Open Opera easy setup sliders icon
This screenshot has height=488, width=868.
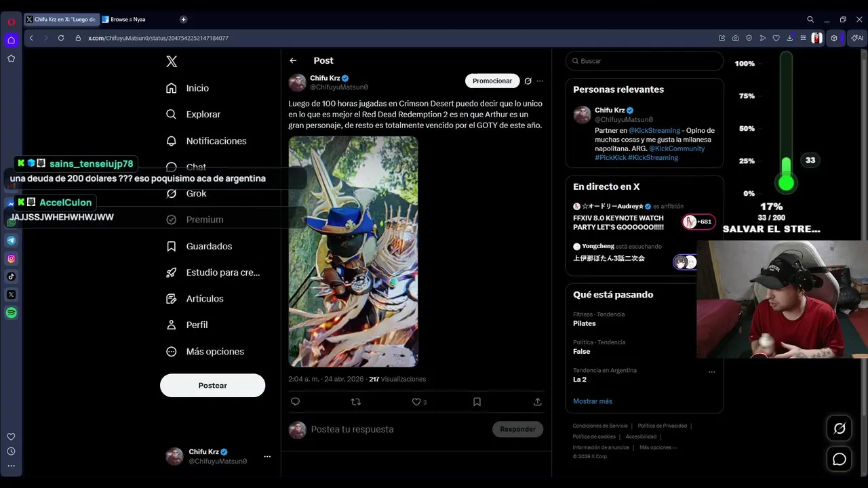pyautogui.click(x=803, y=38)
